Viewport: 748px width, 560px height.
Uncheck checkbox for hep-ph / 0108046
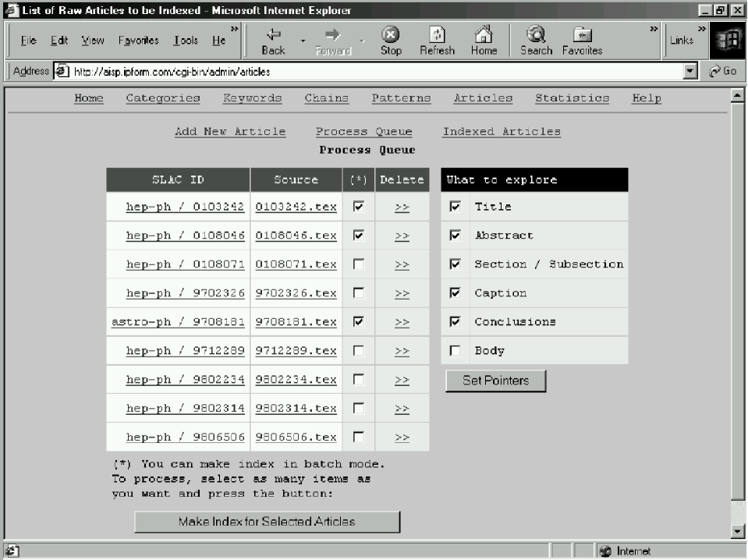tap(359, 236)
